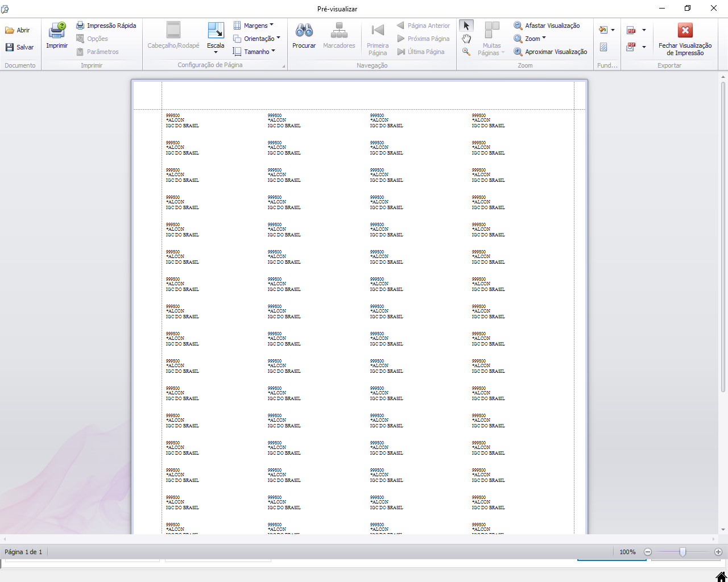Select the pointer cursor tool

(x=466, y=26)
